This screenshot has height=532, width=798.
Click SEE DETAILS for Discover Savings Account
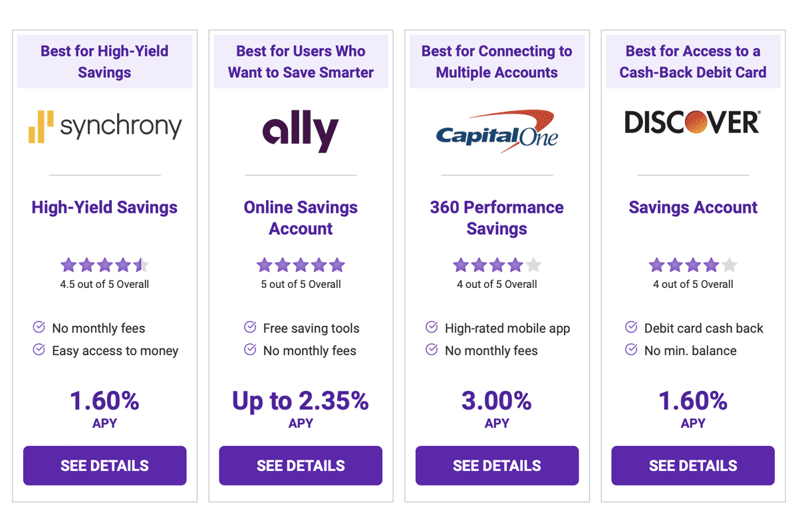click(x=692, y=465)
